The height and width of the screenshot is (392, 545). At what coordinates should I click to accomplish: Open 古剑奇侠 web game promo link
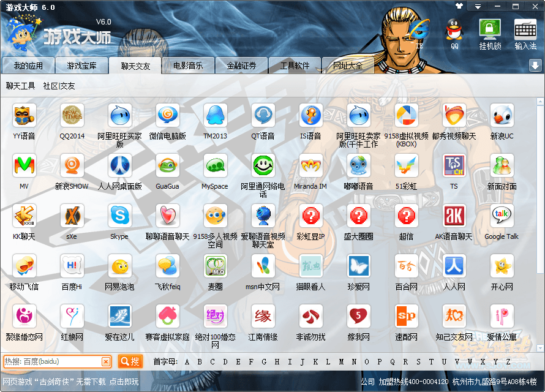coord(70,382)
